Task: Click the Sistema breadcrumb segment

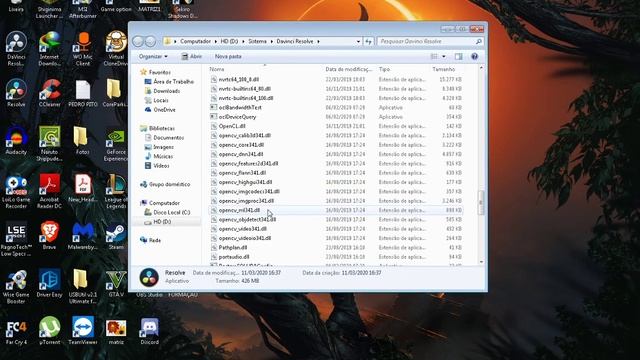Action: coord(257,41)
